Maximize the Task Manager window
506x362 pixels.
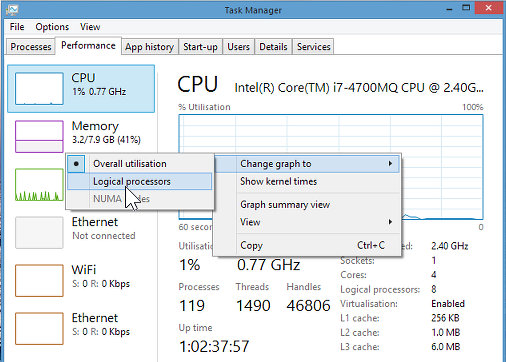coord(466,8)
